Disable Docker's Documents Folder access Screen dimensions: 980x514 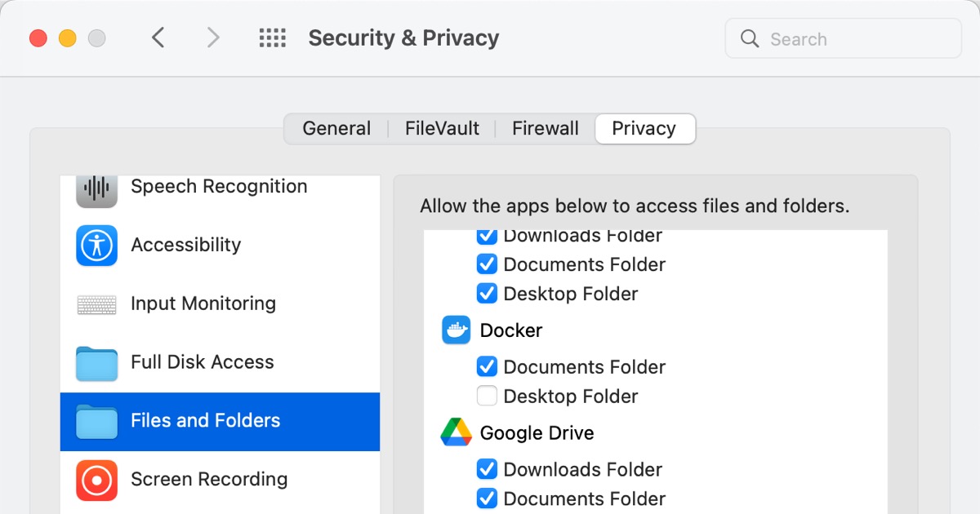point(487,367)
